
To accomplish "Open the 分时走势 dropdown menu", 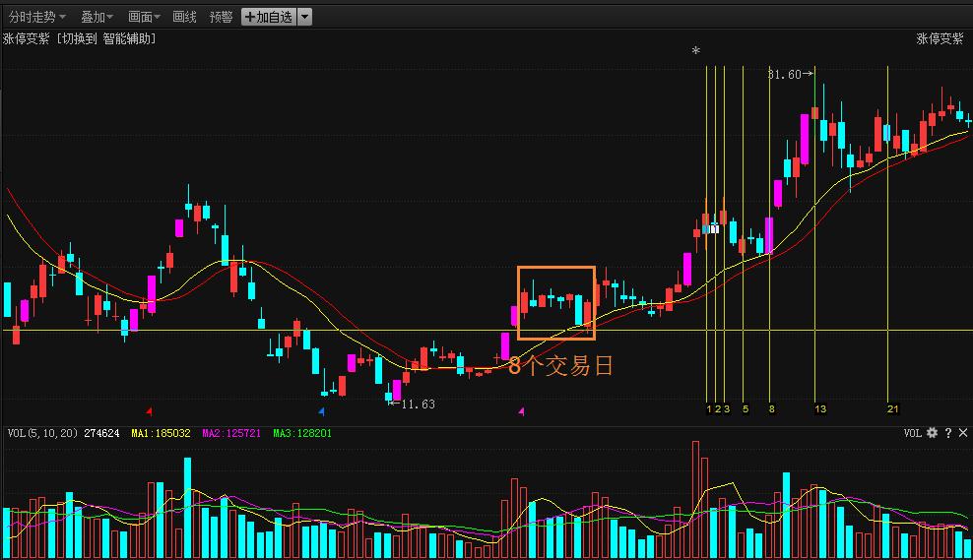I will pyautogui.click(x=36, y=17).
